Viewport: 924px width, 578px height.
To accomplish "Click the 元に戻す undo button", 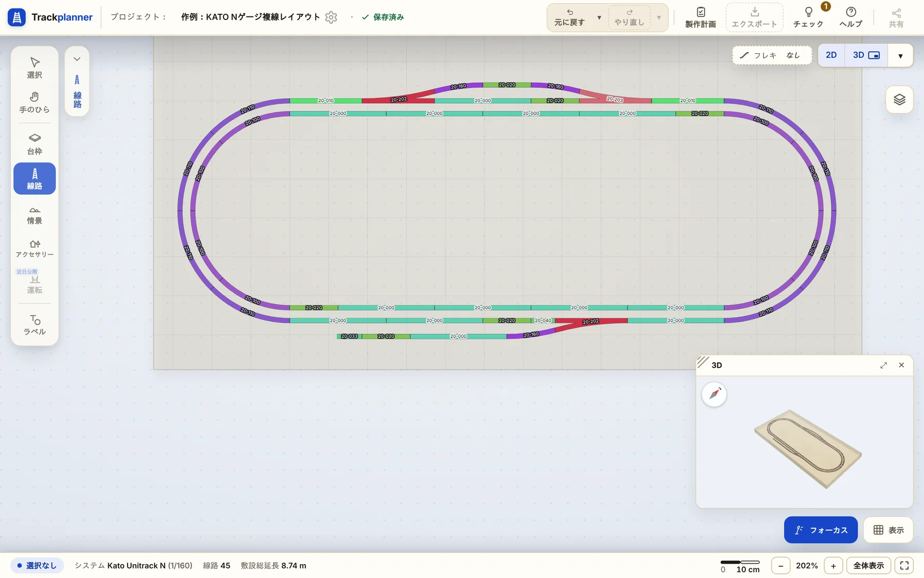I will tap(569, 17).
